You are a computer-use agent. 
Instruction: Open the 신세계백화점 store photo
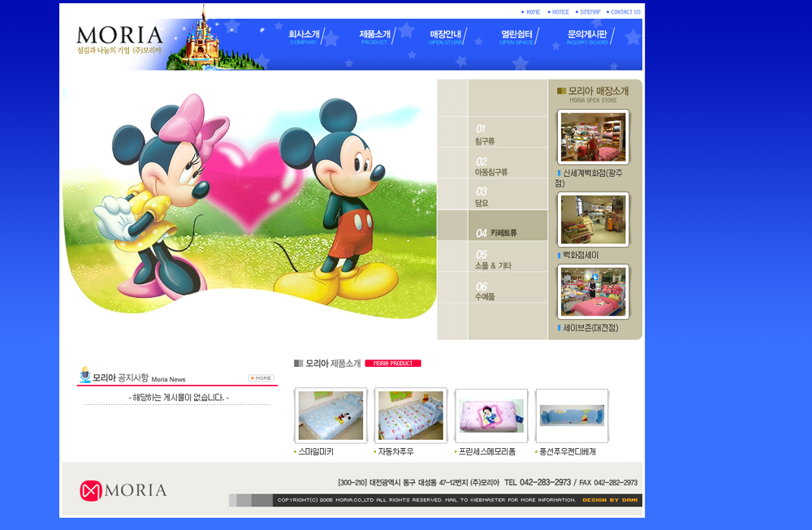(593, 137)
